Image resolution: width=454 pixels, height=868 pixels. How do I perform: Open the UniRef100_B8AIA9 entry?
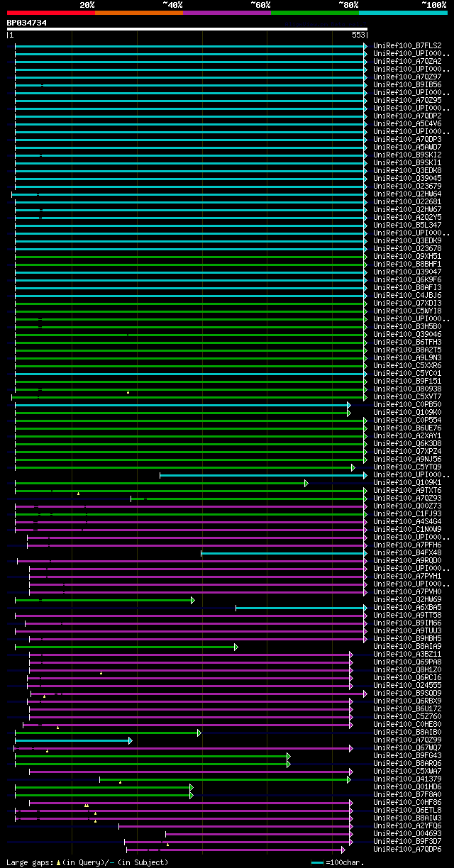point(408,647)
